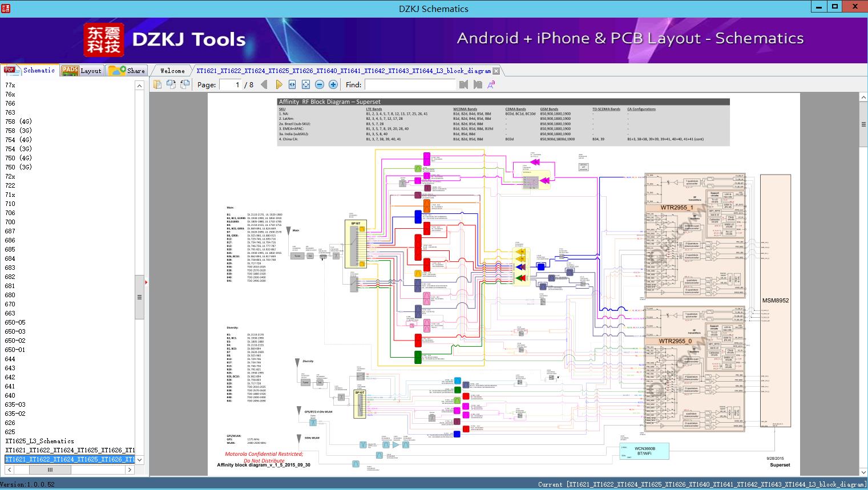The height and width of the screenshot is (490, 868).
Task: Click the page number input field
Action: click(230, 84)
